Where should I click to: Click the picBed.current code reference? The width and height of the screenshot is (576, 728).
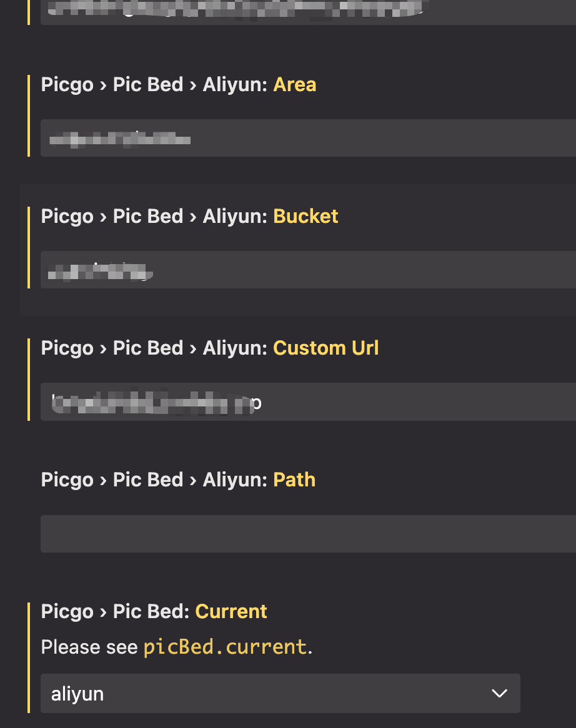tap(224, 647)
